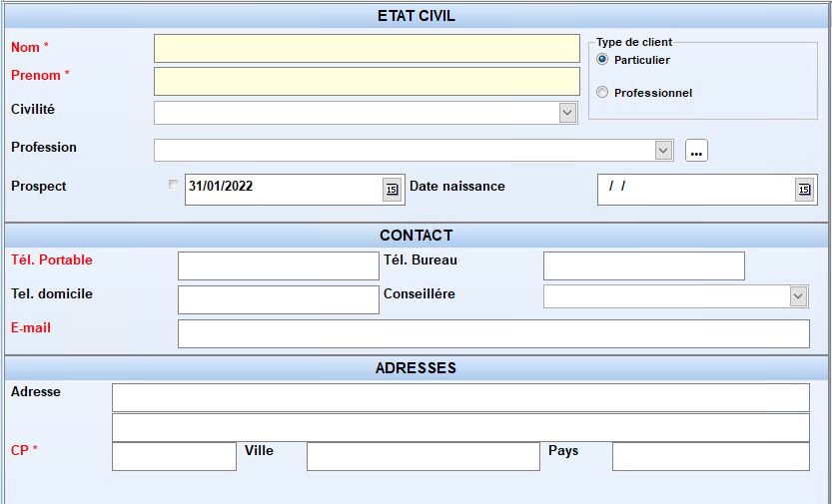Focus the Tel. domicile field
Viewport: 832px width, 504px height.
pyautogui.click(x=279, y=300)
